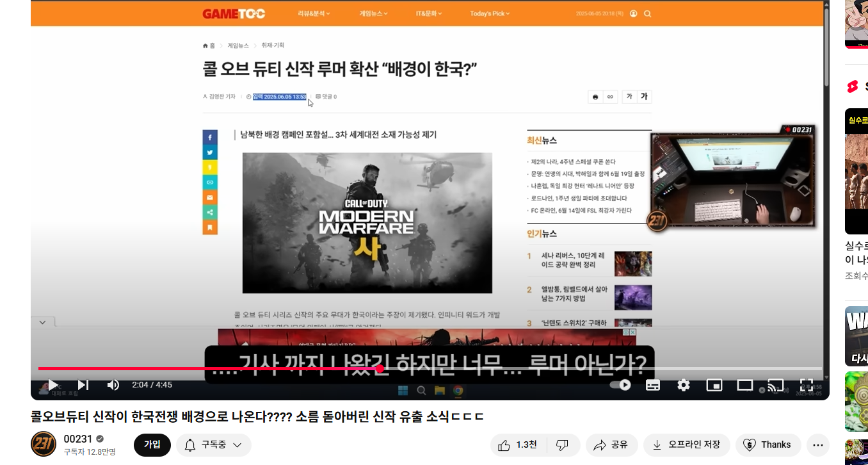The image size is (868, 465).
Task: Switch to miniplayer mode
Action: [x=714, y=385]
